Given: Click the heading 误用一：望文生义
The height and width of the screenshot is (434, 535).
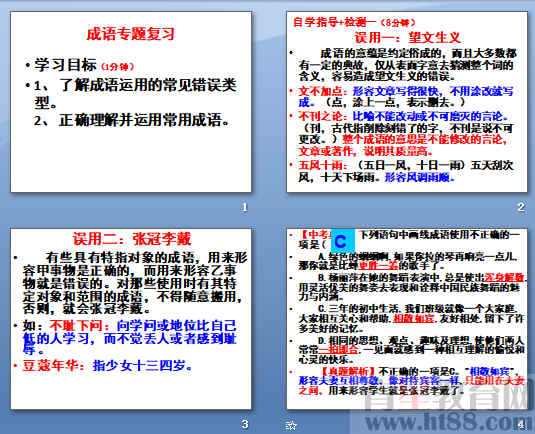Looking at the screenshot, I should 408,37.
